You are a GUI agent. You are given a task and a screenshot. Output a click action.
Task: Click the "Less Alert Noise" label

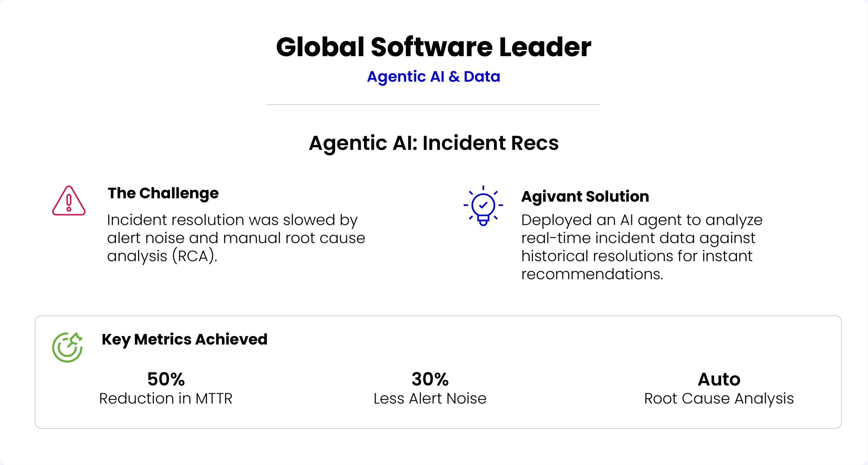tap(430, 399)
